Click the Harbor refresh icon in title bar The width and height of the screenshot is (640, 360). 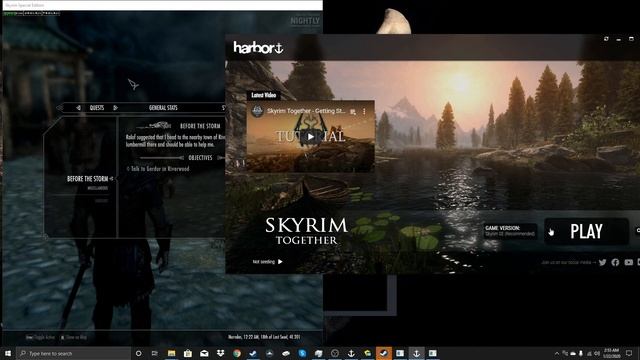606,39
